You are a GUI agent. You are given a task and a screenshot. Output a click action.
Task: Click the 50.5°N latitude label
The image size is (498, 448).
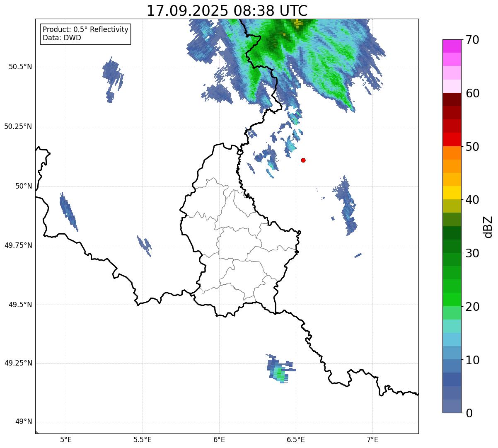(20, 67)
